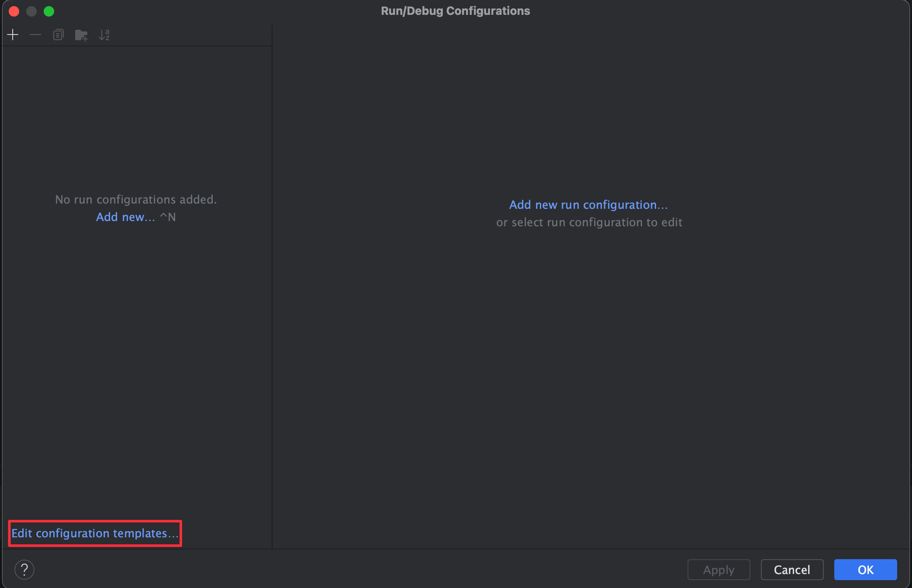Click the 'Add new...' link in left panel

[125, 217]
